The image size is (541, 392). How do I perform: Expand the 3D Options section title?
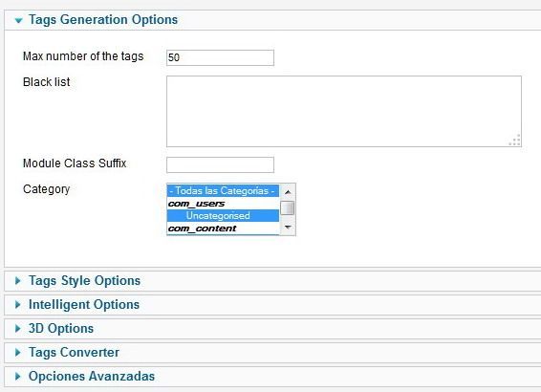pos(61,328)
